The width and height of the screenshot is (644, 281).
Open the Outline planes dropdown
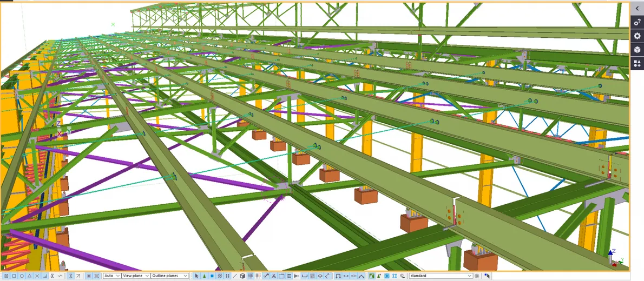(169, 276)
